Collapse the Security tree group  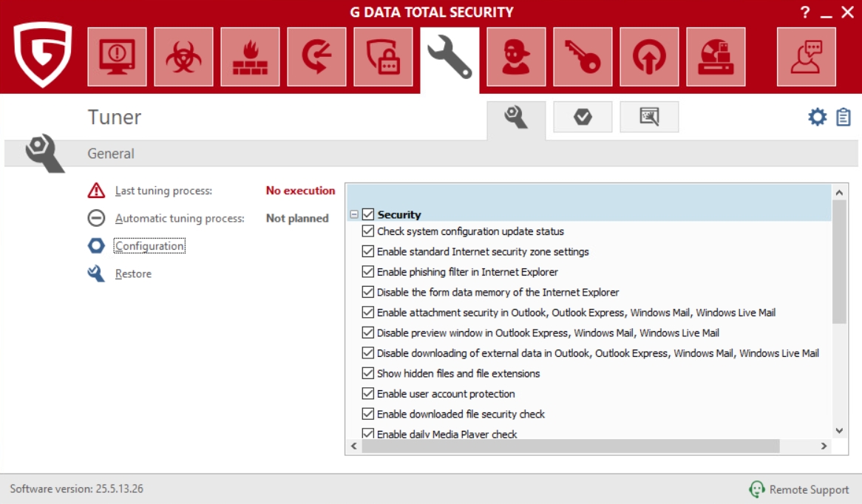pos(354,214)
